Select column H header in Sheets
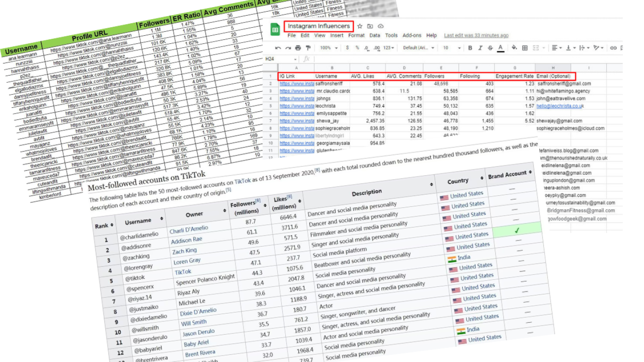Image resolution: width=644 pixels, height=362 pixels. pos(553,68)
